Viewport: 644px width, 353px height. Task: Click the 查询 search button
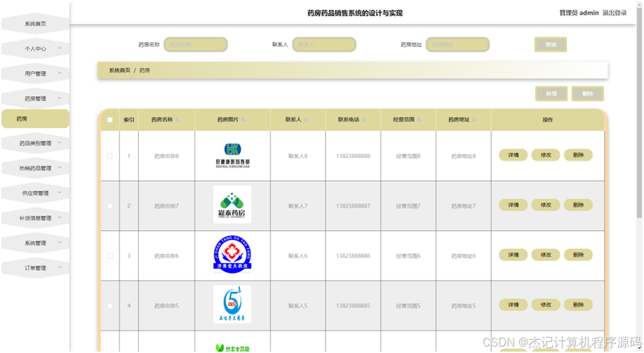[551, 44]
